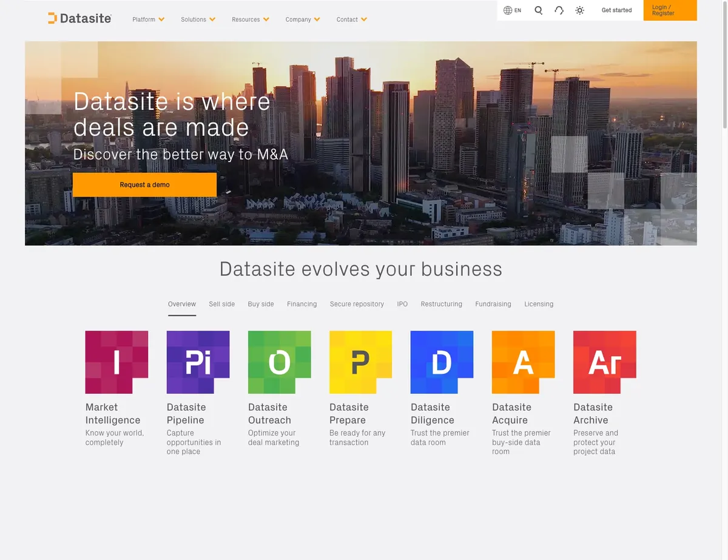Click the Datasite Diligence D icon
Image resolution: width=728 pixels, height=560 pixels.
coord(442,362)
